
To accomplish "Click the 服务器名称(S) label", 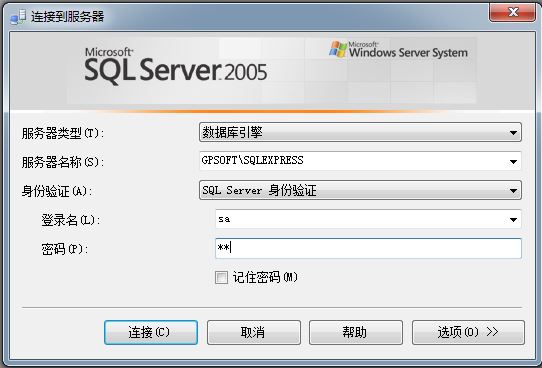I will click(x=63, y=162).
